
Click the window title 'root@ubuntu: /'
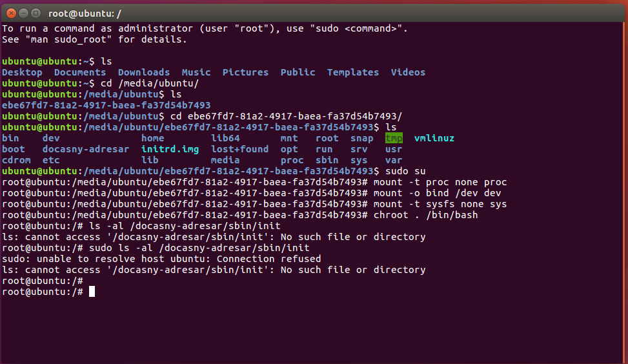85,14
